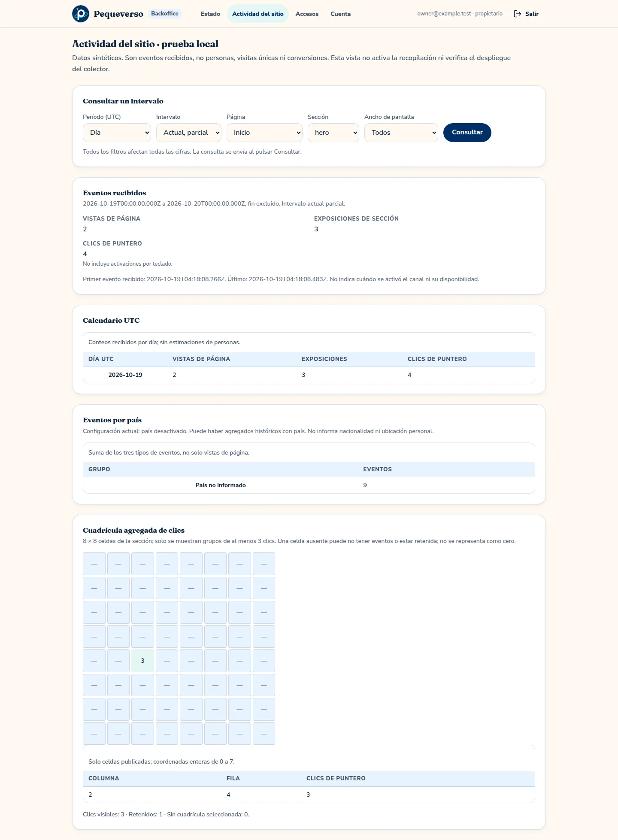Click the Eventos recibidos heading
Viewport: 618px width, 840px height.
(x=115, y=193)
